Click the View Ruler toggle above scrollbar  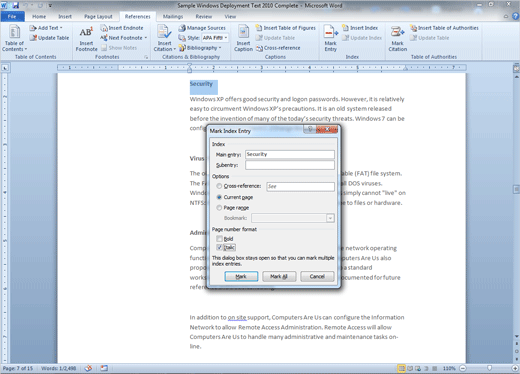coord(516,69)
